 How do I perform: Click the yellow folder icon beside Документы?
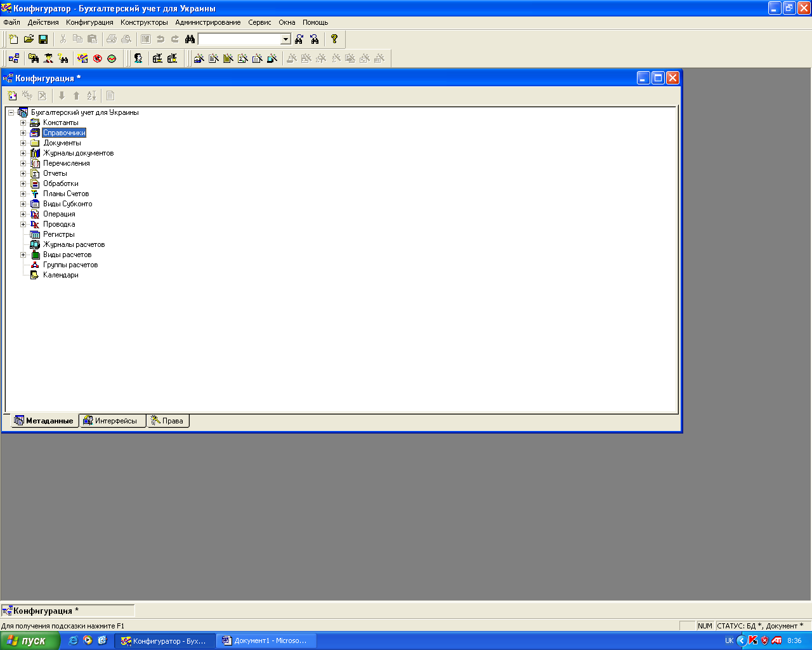tap(35, 143)
